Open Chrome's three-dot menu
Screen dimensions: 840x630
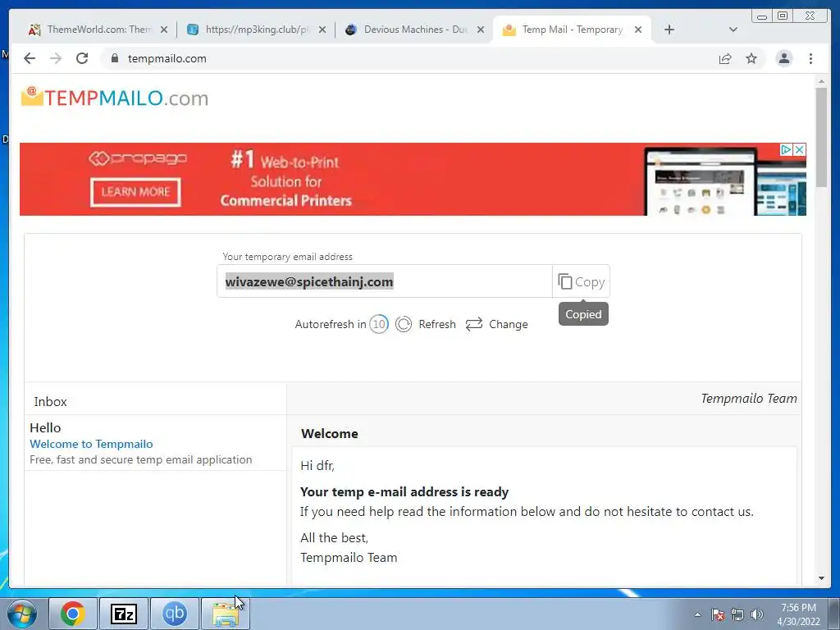click(x=810, y=58)
